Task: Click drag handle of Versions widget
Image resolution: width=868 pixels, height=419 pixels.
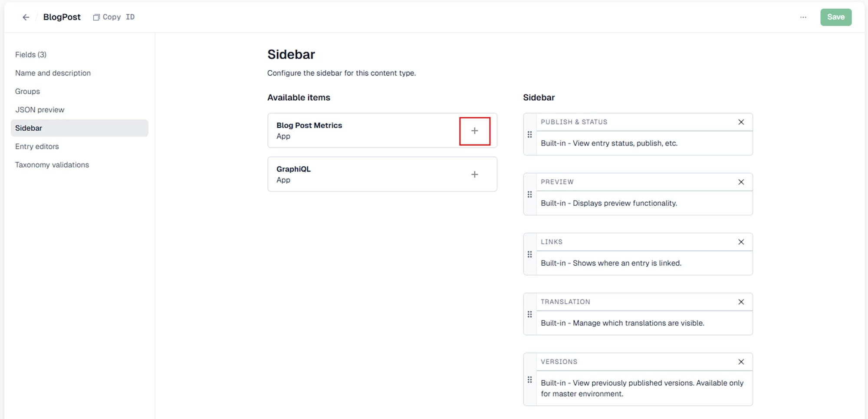Action: 529,379
